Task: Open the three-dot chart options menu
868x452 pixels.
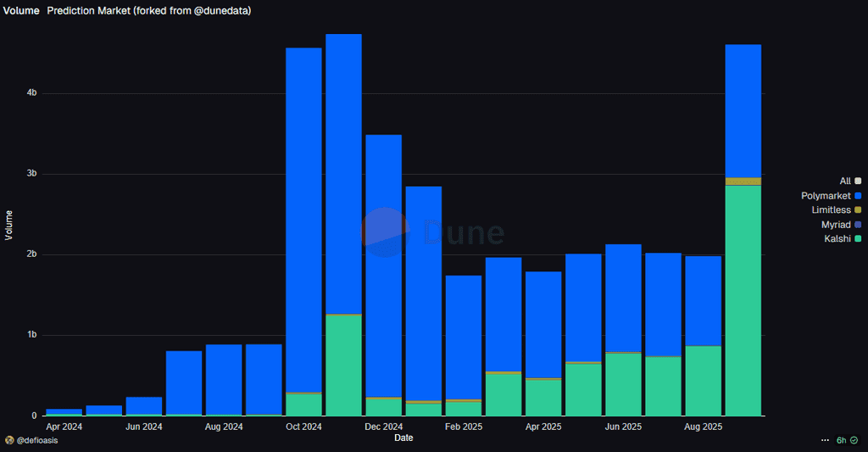Action: [825, 440]
